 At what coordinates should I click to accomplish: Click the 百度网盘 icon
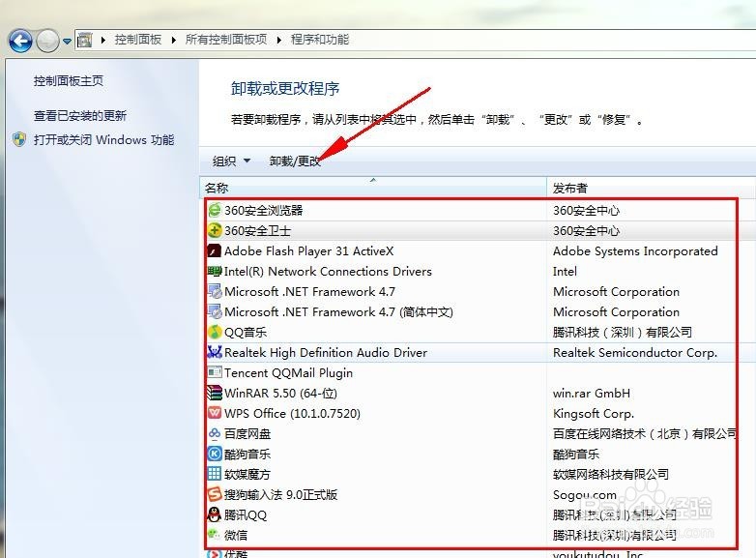(215, 433)
